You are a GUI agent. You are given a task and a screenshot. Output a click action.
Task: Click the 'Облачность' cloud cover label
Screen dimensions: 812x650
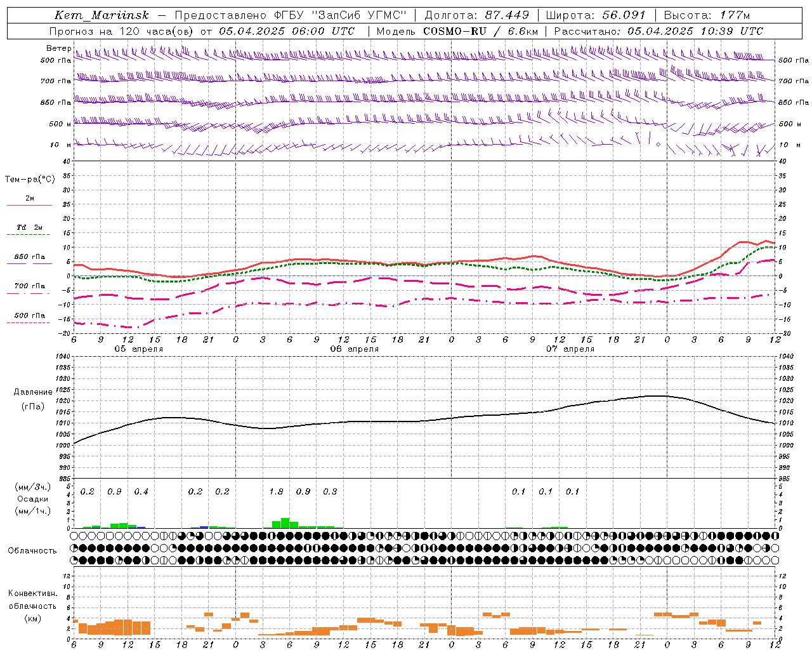coord(32,551)
